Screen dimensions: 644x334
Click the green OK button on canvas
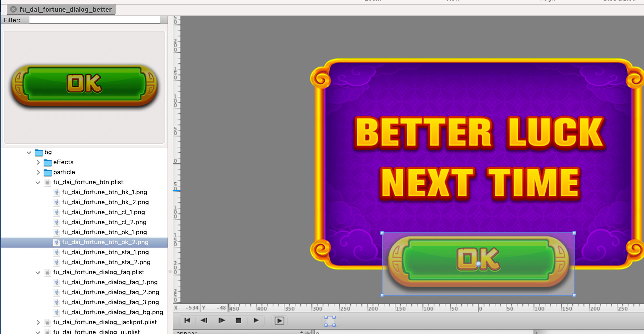coord(478,261)
